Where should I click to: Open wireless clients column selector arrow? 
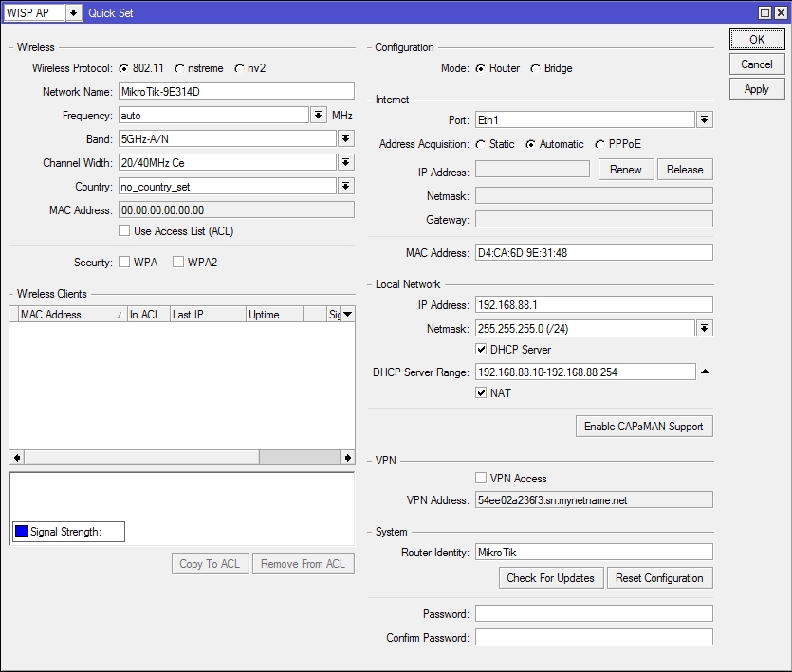click(347, 315)
